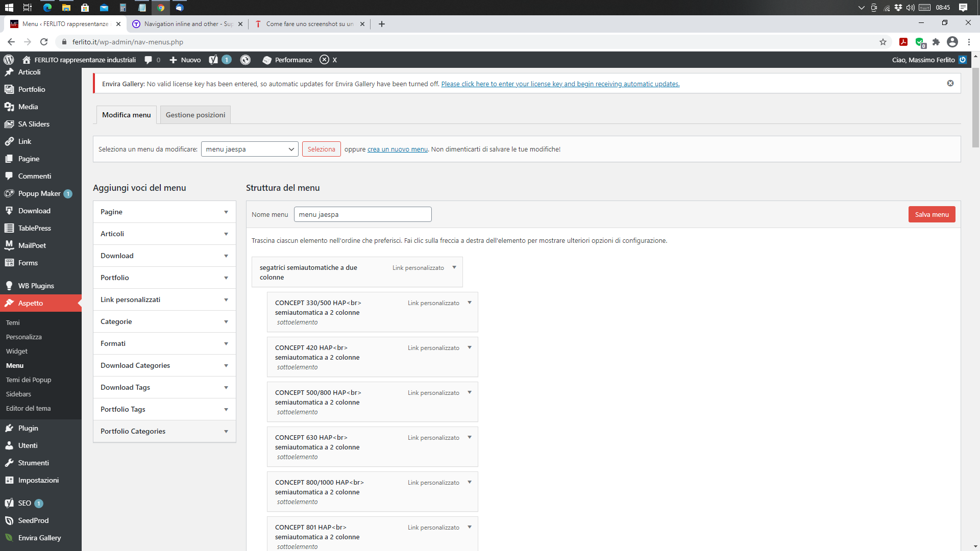Viewport: 980px width, 551px height.
Task: Click the Seleziona button
Action: 321,149
